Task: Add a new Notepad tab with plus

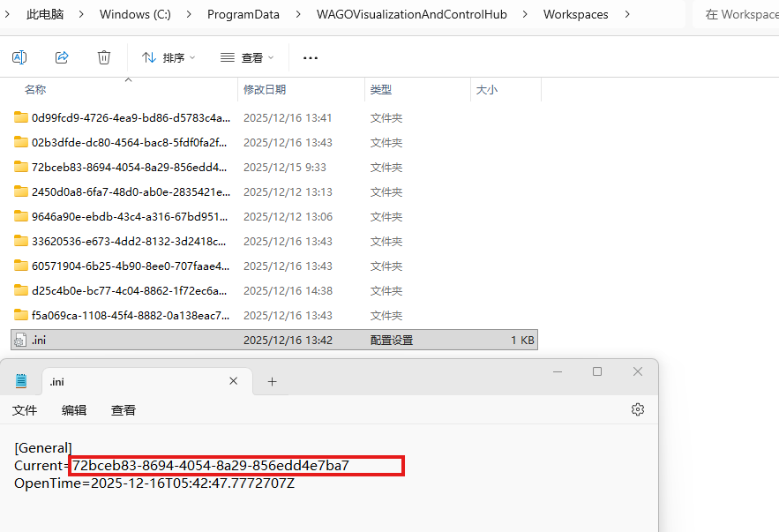Action: tap(272, 381)
